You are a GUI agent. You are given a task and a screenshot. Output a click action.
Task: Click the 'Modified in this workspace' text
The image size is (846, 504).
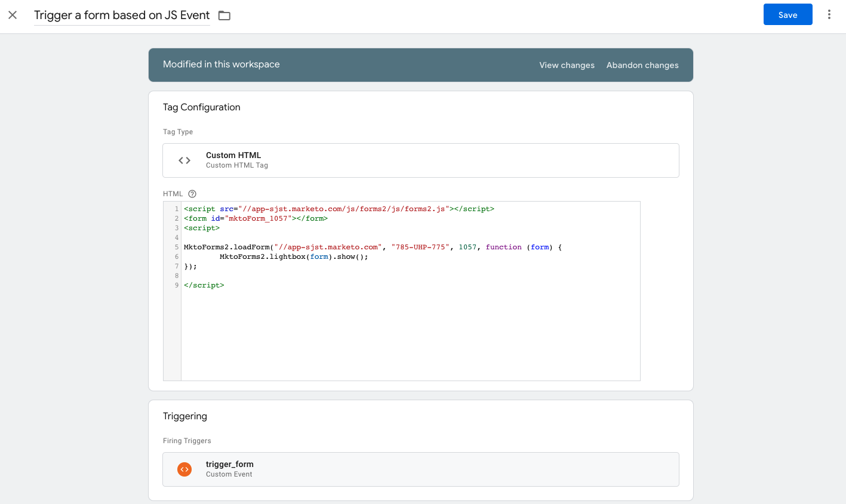[x=222, y=64]
